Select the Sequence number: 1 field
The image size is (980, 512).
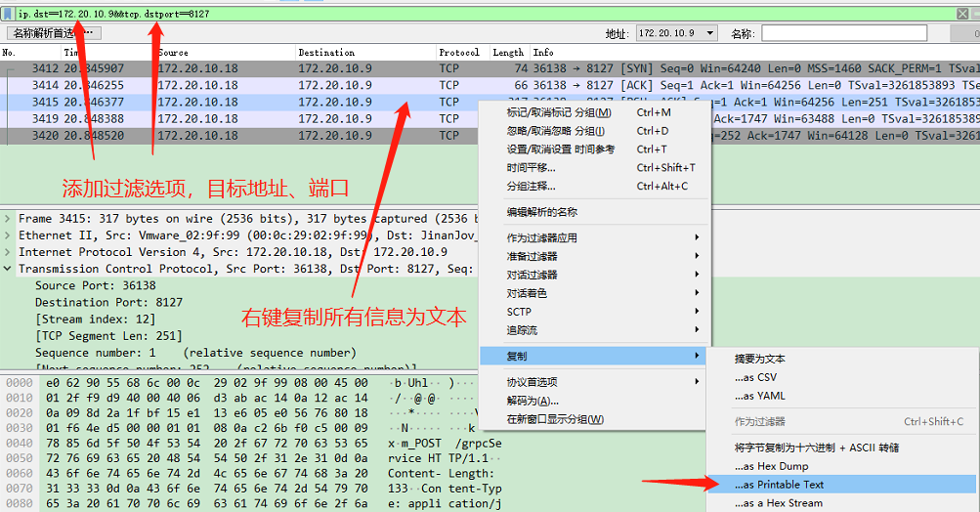click(x=195, y=353)
